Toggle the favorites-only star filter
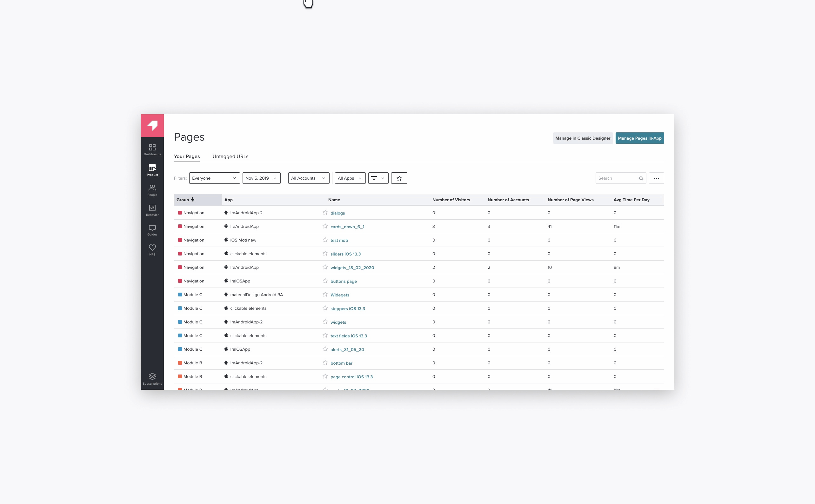 click(x=399, y=178)
